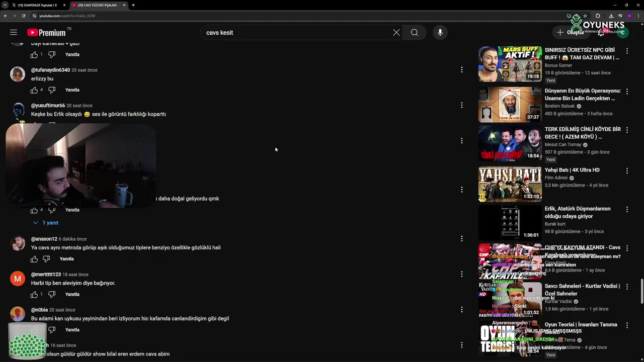
Task: Open @tufanaydin6340 channel link
Action: click(x=50, y=70)
